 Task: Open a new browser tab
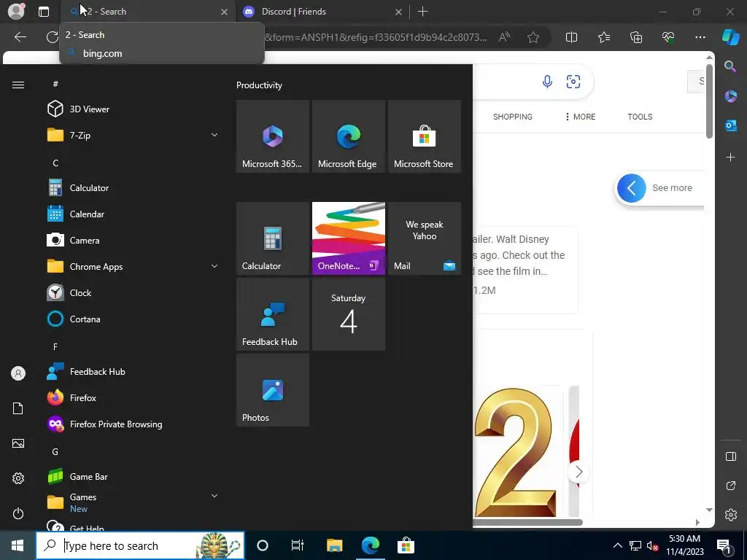point(422,12)
